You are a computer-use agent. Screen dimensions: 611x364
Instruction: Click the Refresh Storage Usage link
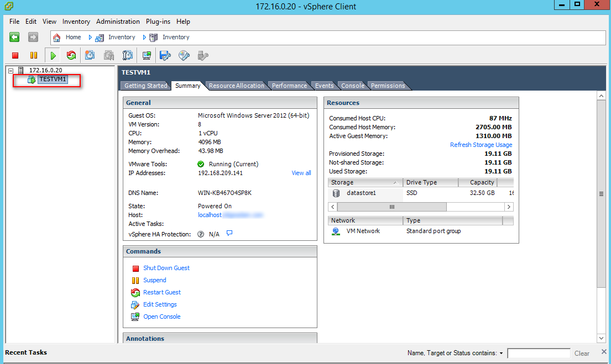click(x=481, y=145)
